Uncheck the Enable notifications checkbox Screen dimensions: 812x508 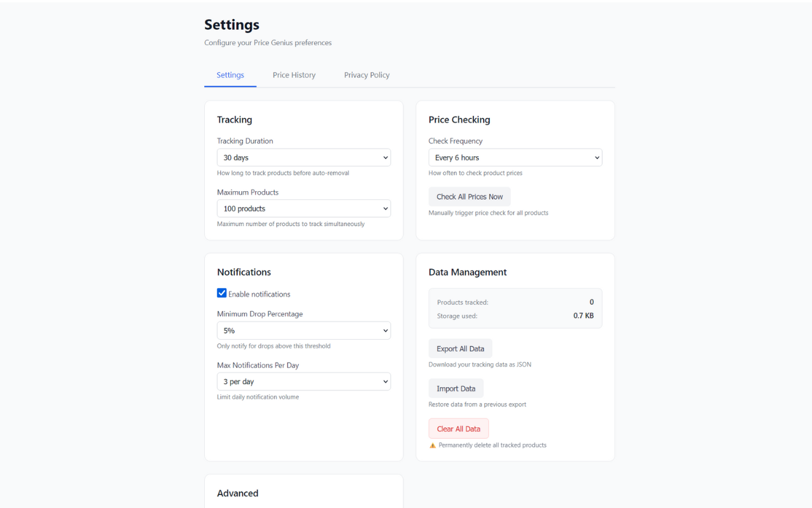222,293
